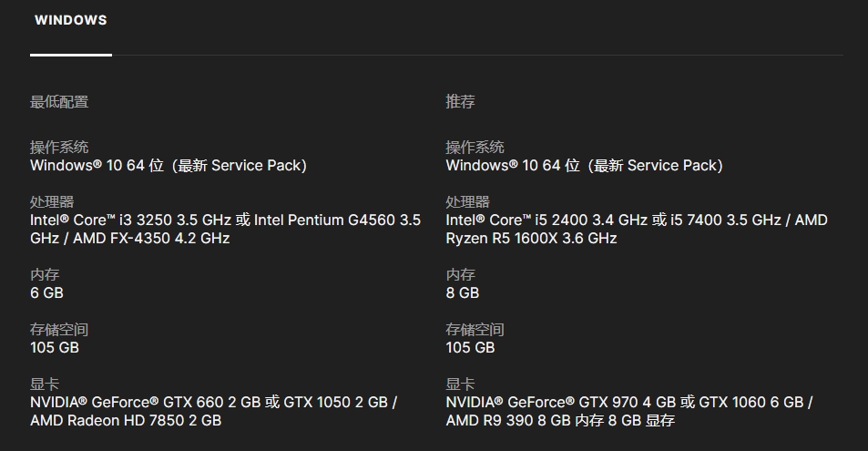Click the GeForce GTX 660 2 GB text
This screenshot has height=451, width=868.
214,411
